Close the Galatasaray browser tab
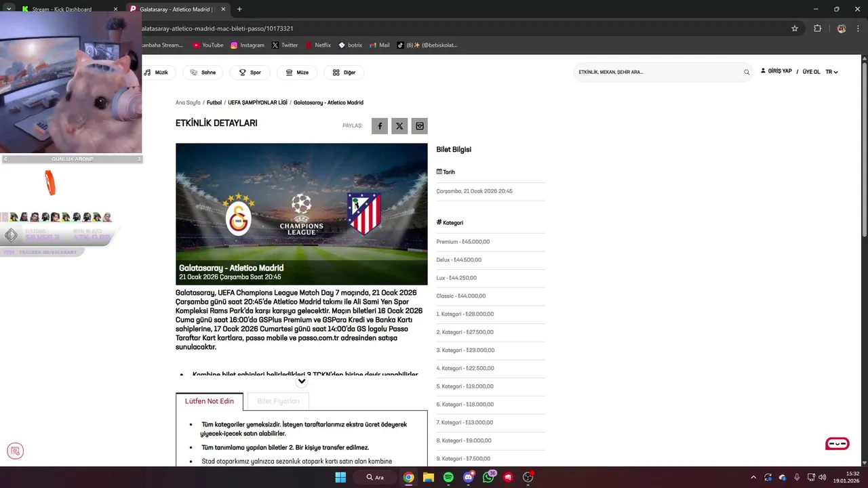This screenshot has width=868, height=488. tap(222, 9)
